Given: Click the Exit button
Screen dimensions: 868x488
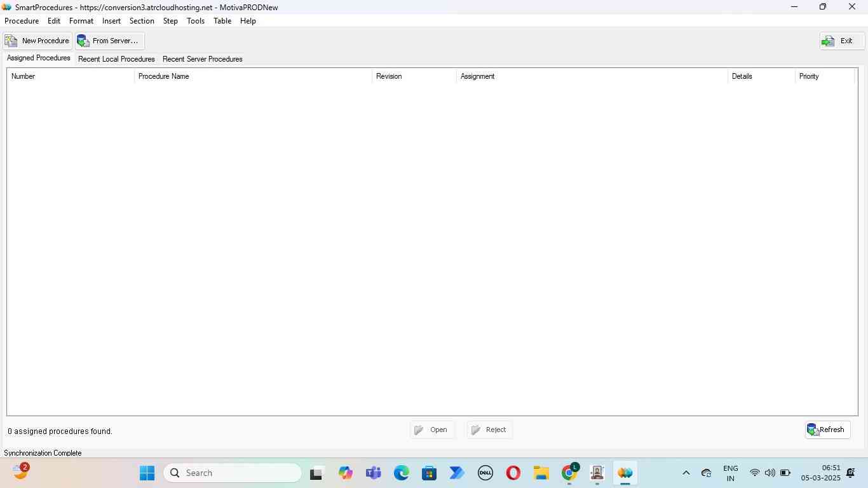Looking at the screenshot, I should coord(841,41).
